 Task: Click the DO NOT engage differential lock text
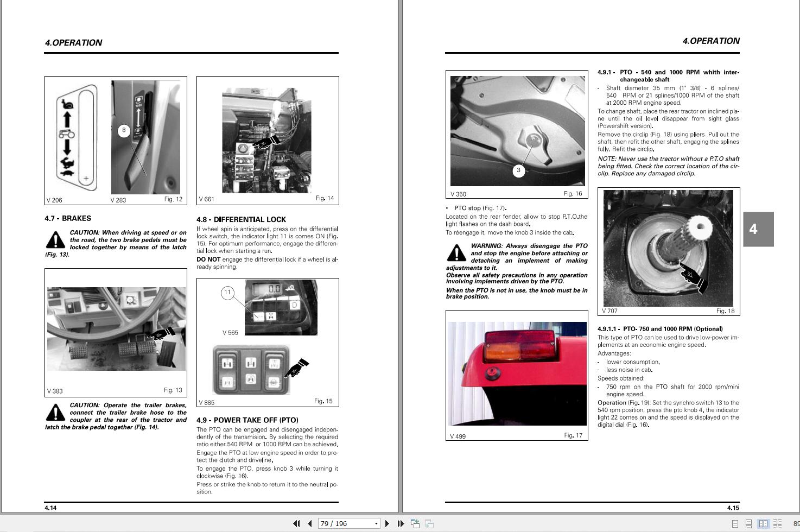coord(267,263)
